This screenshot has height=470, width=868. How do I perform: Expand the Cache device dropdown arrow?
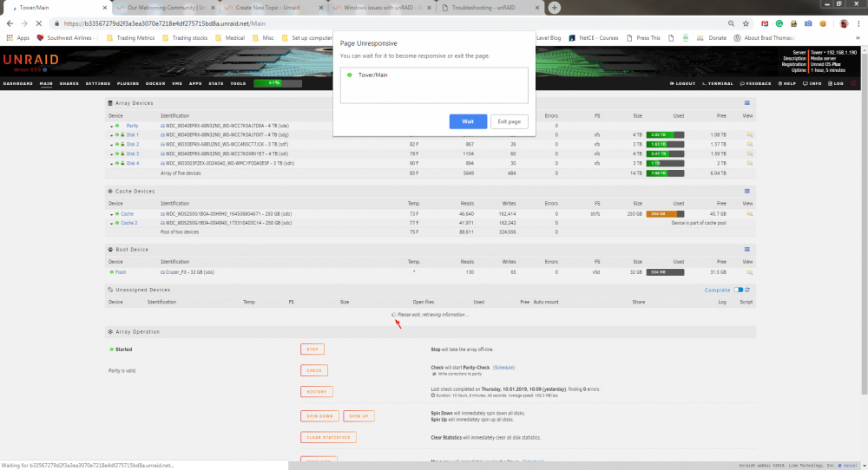tap(111, 214)
